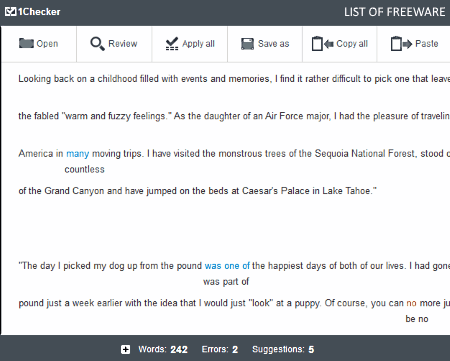
Task: Click the Review magnifier icon
Action: [x=97, y=44]
